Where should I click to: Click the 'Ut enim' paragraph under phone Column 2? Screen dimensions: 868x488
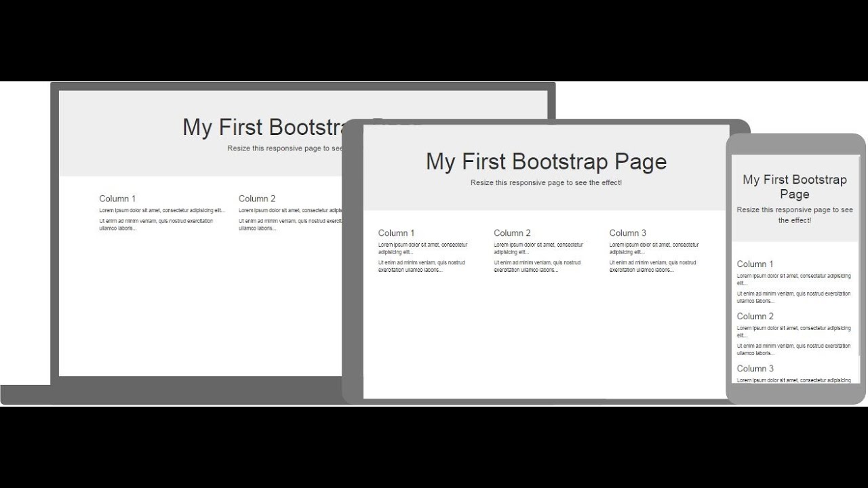[794, 350]
